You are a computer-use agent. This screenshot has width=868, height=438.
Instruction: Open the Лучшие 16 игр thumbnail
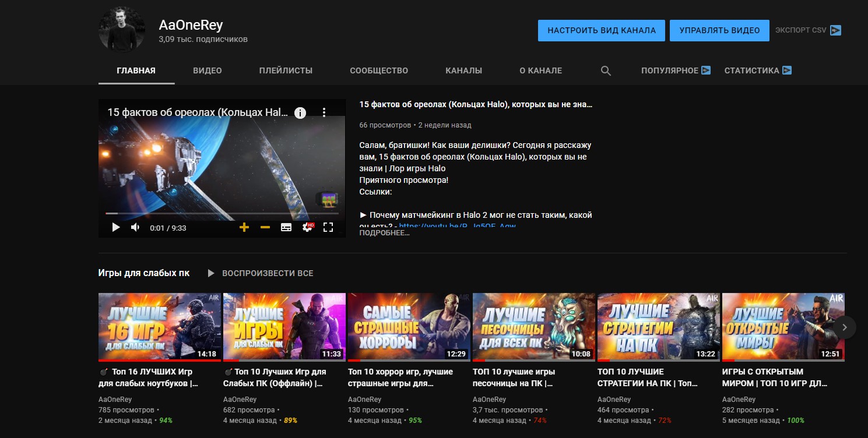pyautogui.click(x=160, y=327)
